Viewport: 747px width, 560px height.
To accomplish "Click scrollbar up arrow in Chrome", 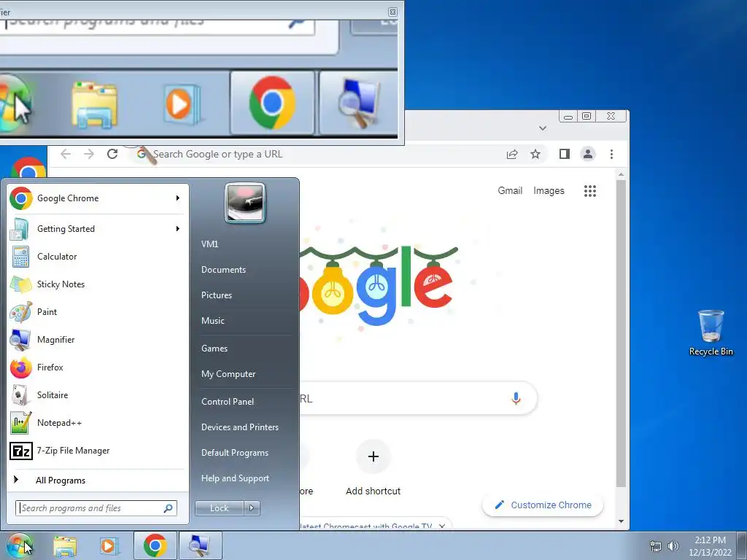I will point(621,175).
